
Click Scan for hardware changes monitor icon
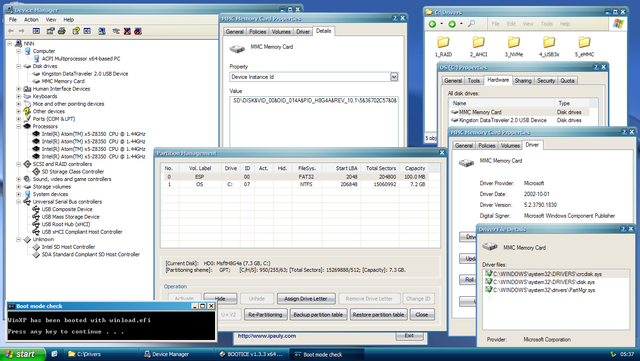point(102,31)
